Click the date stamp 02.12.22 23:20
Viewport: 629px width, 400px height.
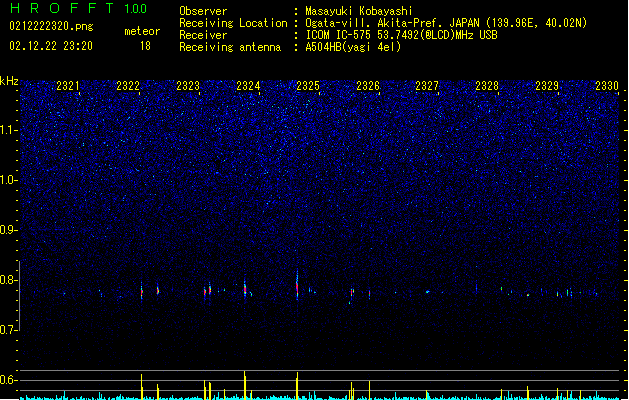pyautogui.click(x=51, y=46)
